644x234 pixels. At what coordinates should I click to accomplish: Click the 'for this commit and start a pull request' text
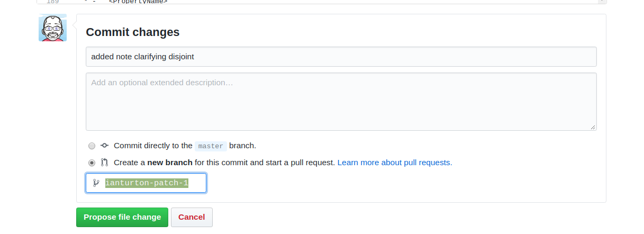(x=265, y=163)
